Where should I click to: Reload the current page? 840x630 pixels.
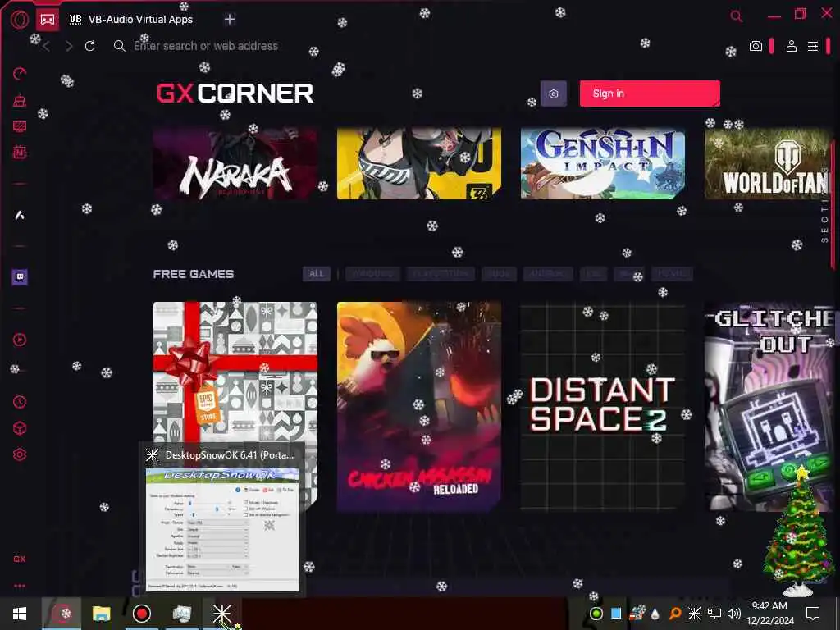(90, 46)
